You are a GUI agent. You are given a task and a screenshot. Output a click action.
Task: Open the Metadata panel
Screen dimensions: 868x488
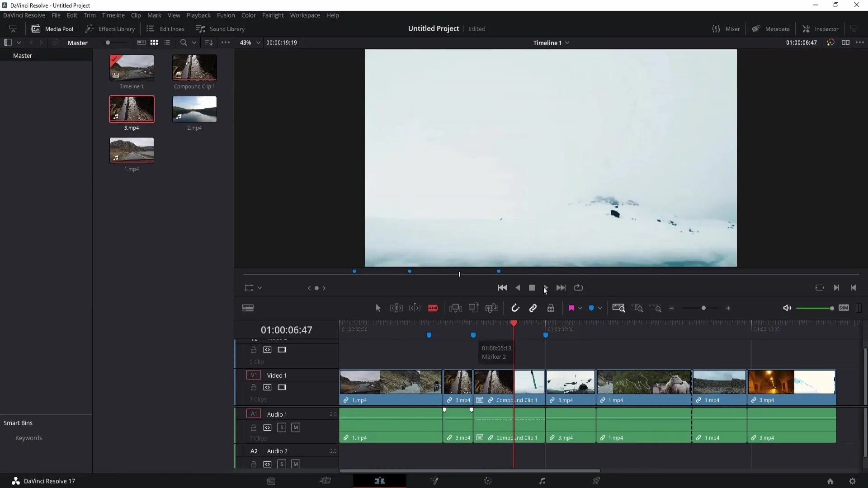pyautogui.click(x=771, y=28)
